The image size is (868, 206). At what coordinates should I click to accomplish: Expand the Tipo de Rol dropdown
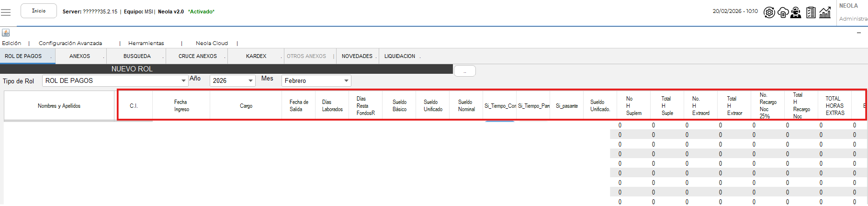pyautogui.click(x=183, y=81)
